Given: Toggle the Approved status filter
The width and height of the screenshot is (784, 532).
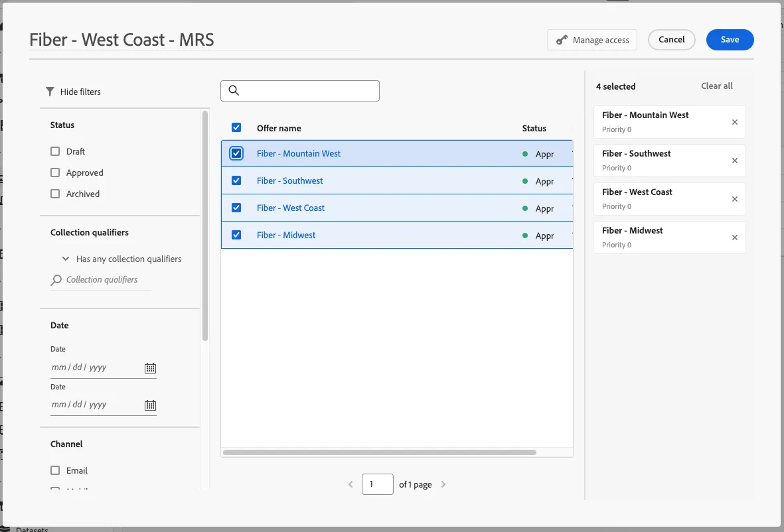Looking at the screenshot, I should (x=55, y=172).
